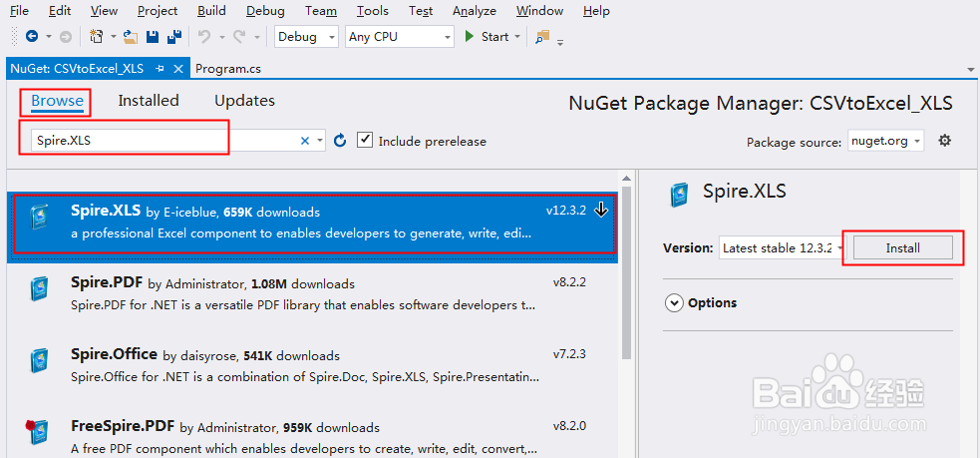Open the View menu

[104, 11]
